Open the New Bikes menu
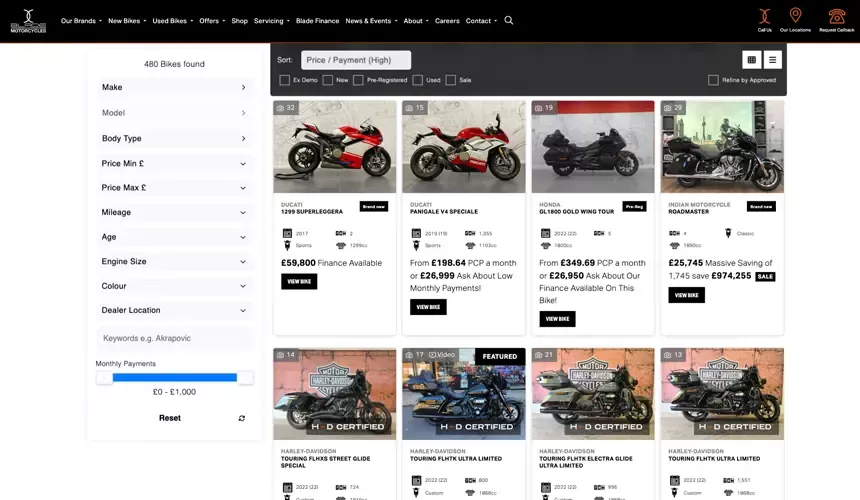The height and width of the screenshot is (500, 860). (x=127, y=21)
